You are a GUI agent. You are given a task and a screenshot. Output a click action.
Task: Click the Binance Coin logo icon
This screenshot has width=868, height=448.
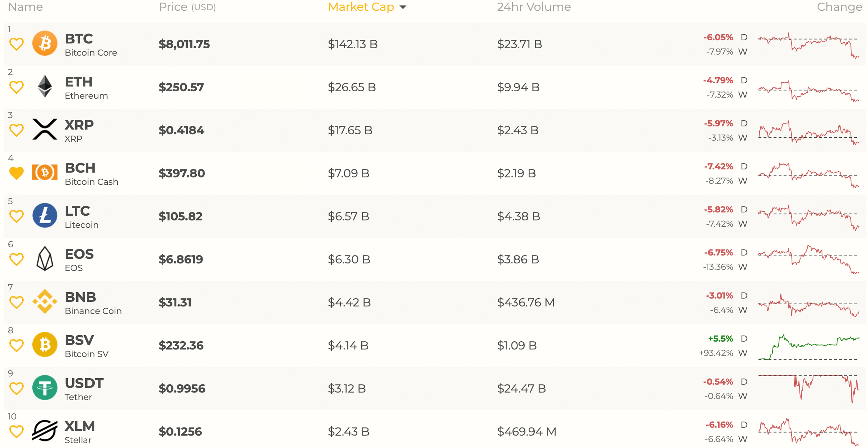tap(45, 301)
